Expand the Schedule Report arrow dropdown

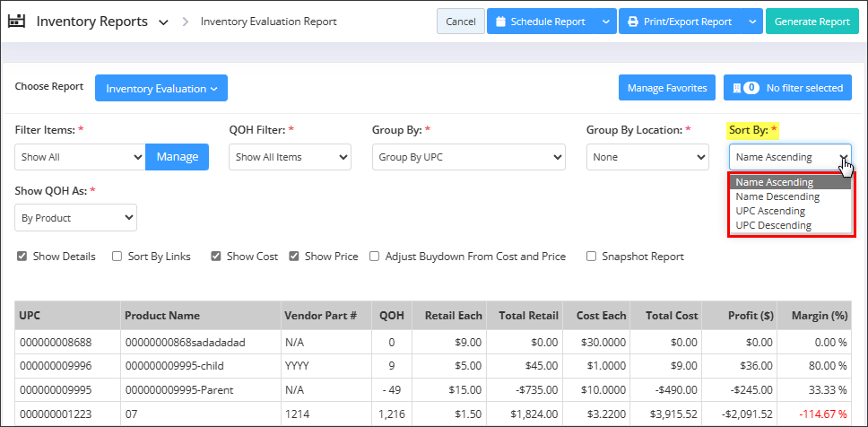[606, 22]
